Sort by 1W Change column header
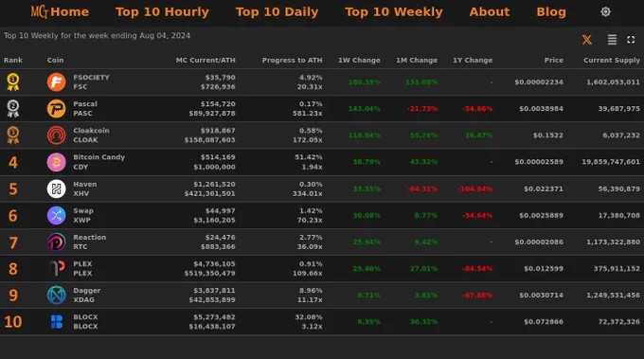644x359 pixels. [359, 60]
